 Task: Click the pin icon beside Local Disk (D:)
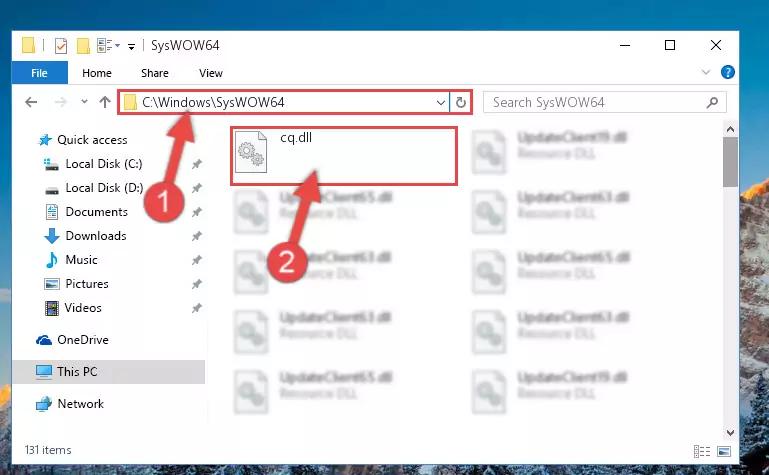point(197,188)
